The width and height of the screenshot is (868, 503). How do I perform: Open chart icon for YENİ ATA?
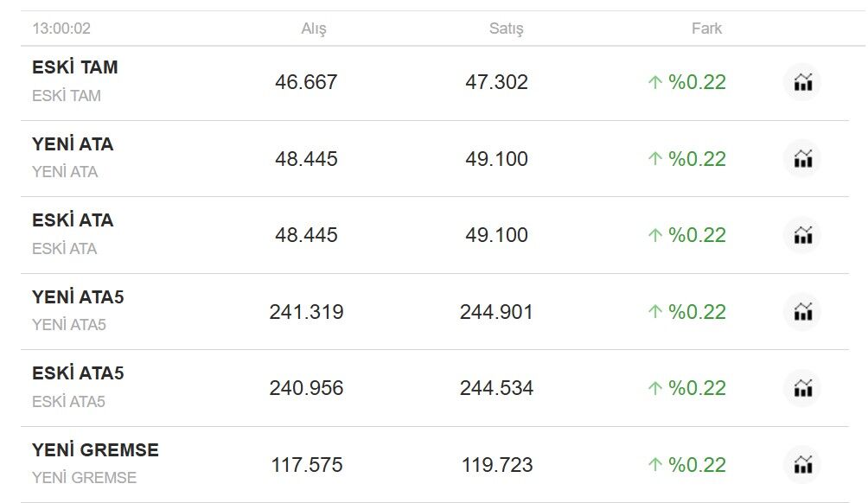[x=802, y=159]
